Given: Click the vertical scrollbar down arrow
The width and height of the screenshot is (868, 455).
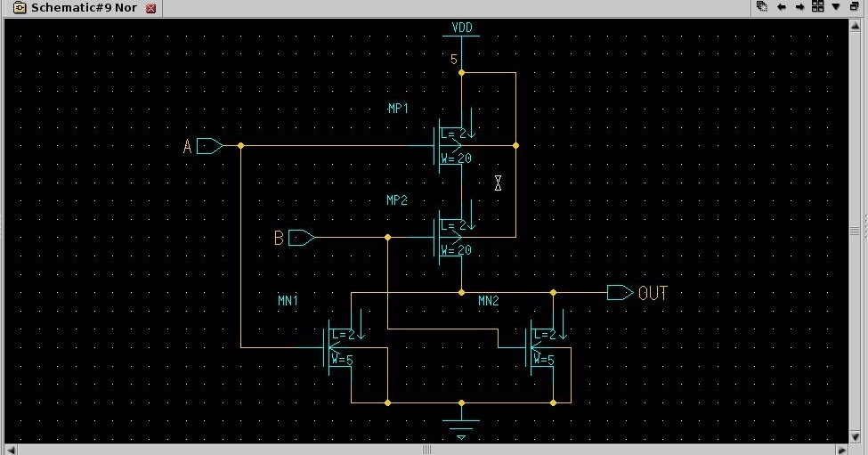Looking at the screenshot, I should coord(854,437).
